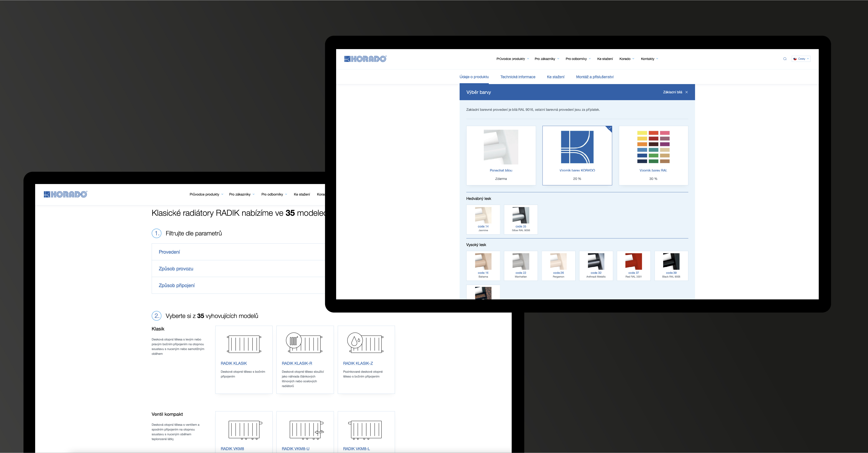Open Montáž a příslušenství tab
The image size is (868, 453).
(x=594, y=77)
